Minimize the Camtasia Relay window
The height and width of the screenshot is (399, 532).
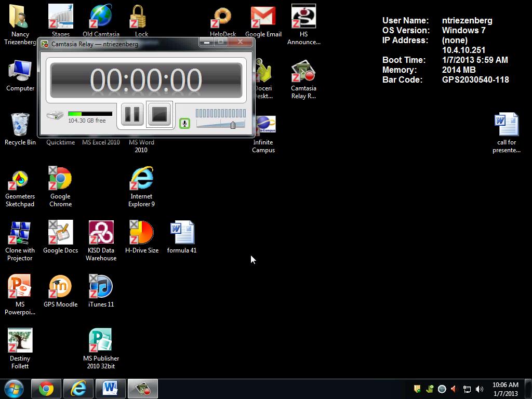(x=207, y=42)
